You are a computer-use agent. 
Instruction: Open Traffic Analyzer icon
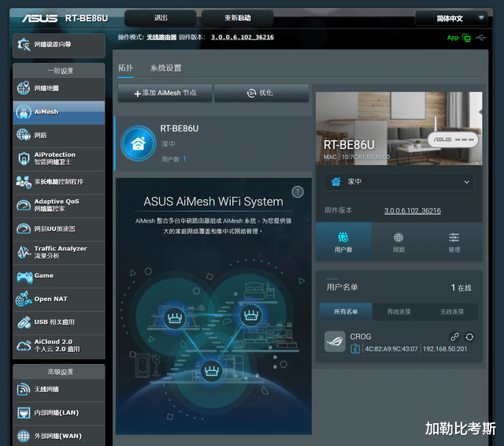(24, 252)
